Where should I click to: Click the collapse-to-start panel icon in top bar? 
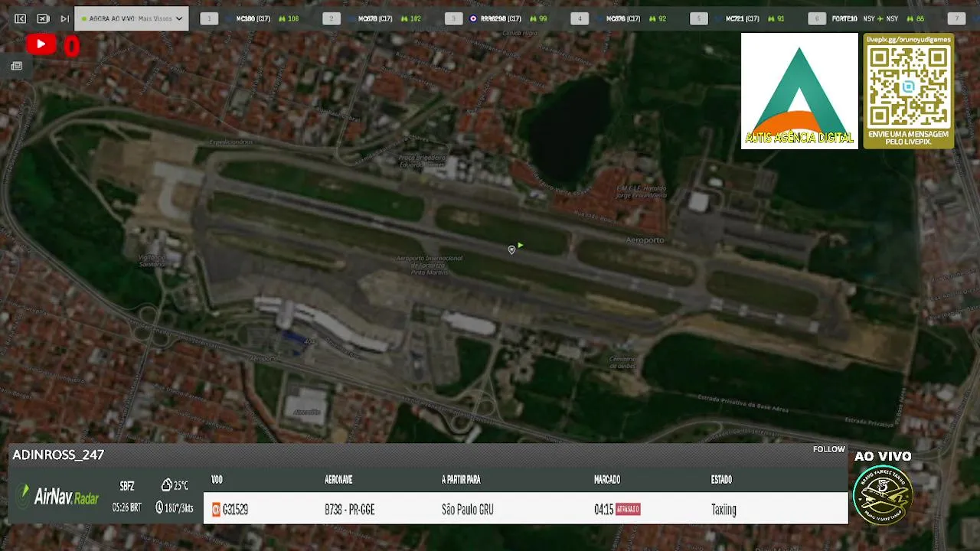click(x=20, y=18)
